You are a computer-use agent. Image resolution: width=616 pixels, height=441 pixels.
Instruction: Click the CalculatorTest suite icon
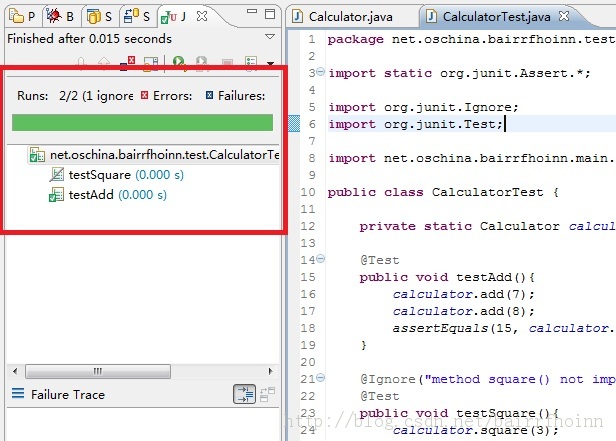coord(37,155)
